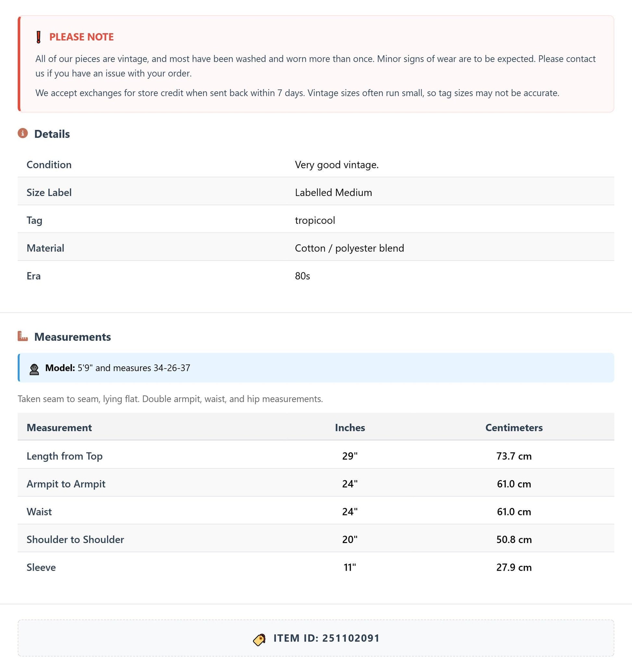This screenshot has width=632, height=672.
Task: Click the Labelled Medium size value
Action: coord(333,192)
